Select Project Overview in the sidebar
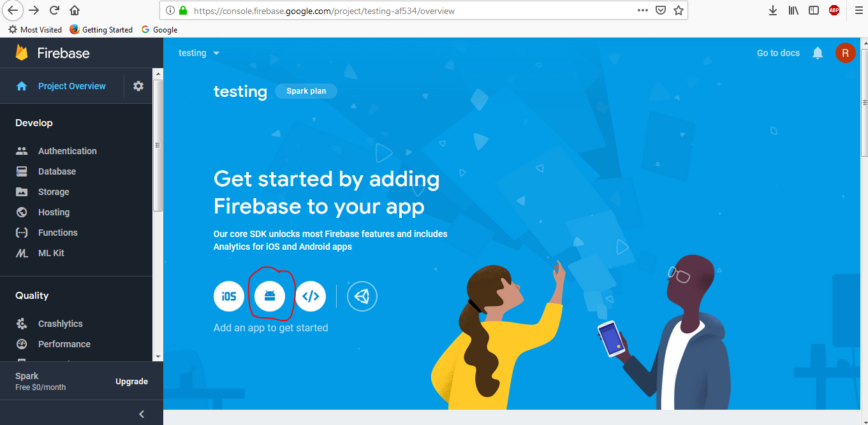The width and height of the screenshot is (868, 425). (x=71, y=86)
